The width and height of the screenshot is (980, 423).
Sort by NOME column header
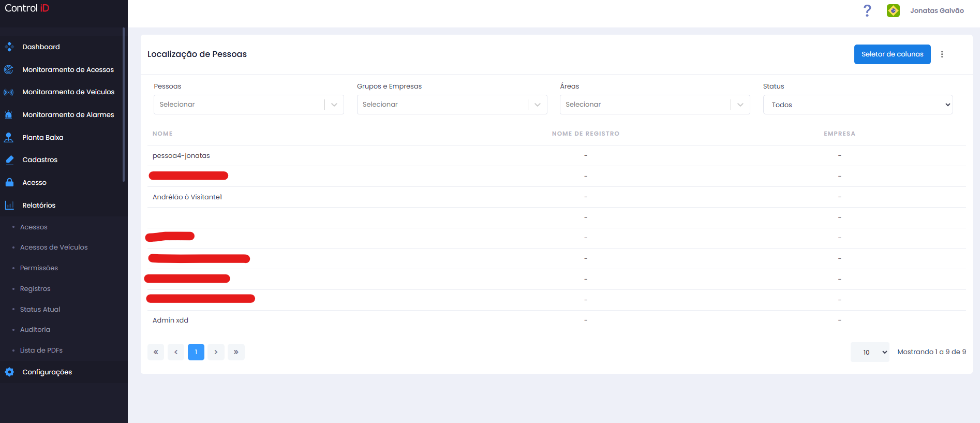click(x=162, y=134)
